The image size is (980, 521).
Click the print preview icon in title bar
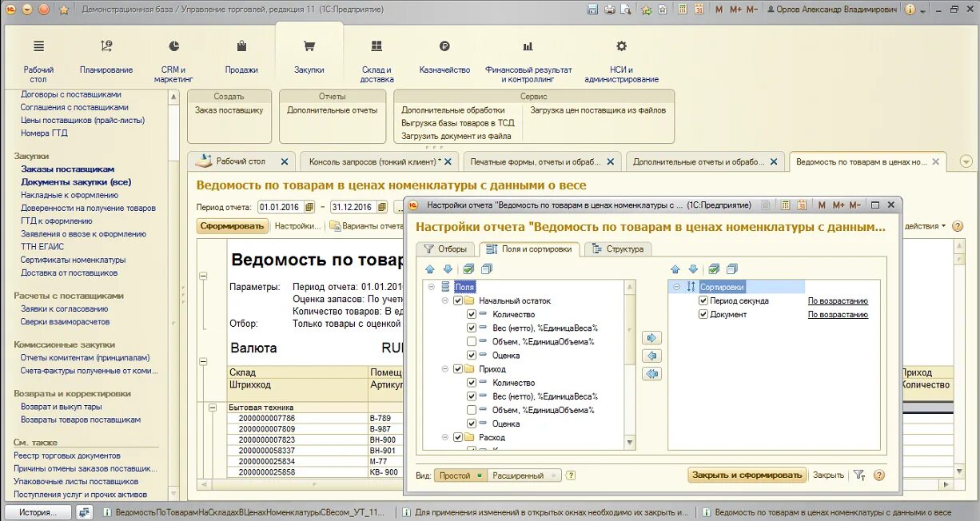(x=627, y=10)
